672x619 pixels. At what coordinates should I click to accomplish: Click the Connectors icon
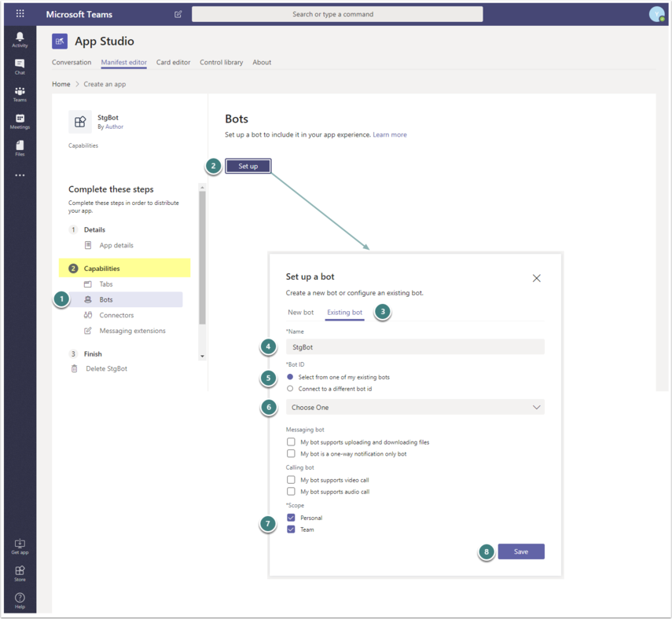[88, 315]
